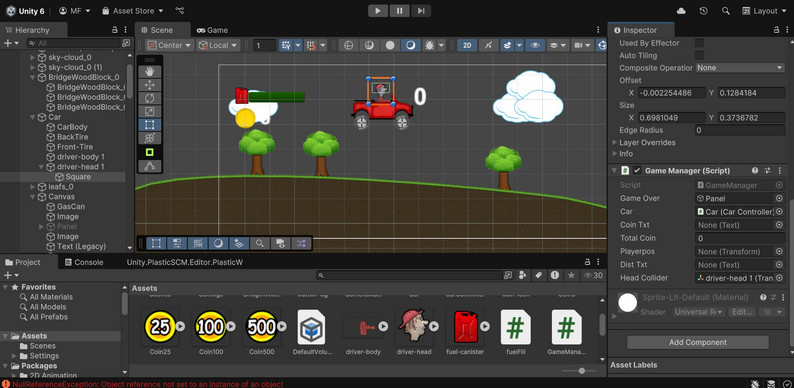
Task: Toggle scene visibility eye icon in Scene toolbar
Action: pyautogui.click(x=535, y=45)
